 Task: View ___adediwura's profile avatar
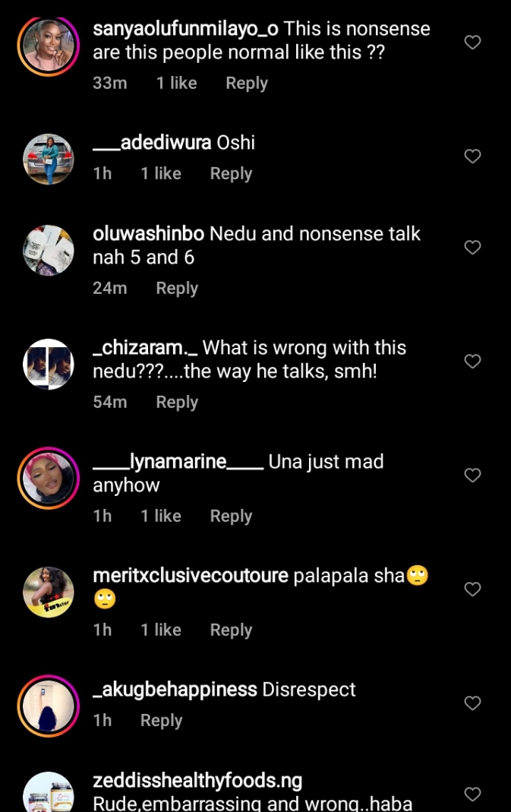49,160
